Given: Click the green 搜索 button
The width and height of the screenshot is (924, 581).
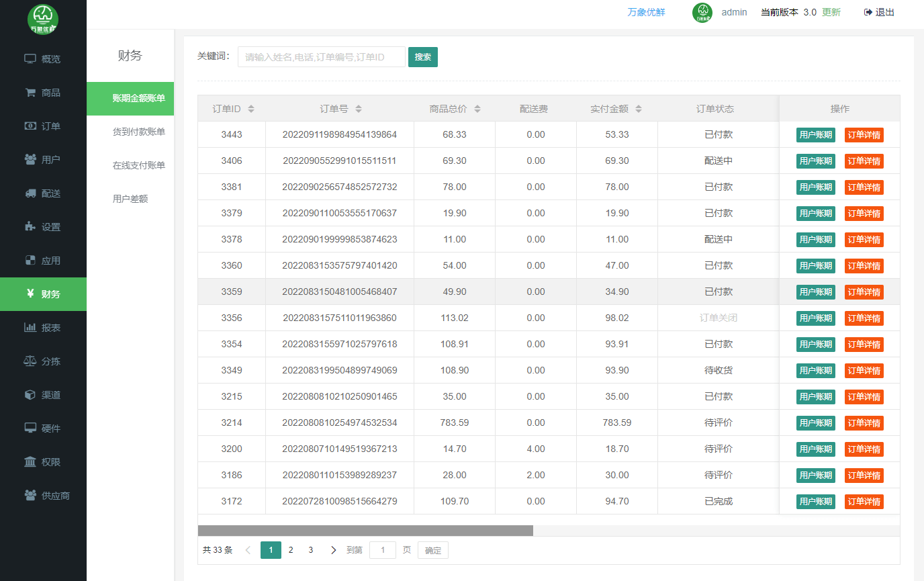Looking at the screenshot, I should pos(422,57).
